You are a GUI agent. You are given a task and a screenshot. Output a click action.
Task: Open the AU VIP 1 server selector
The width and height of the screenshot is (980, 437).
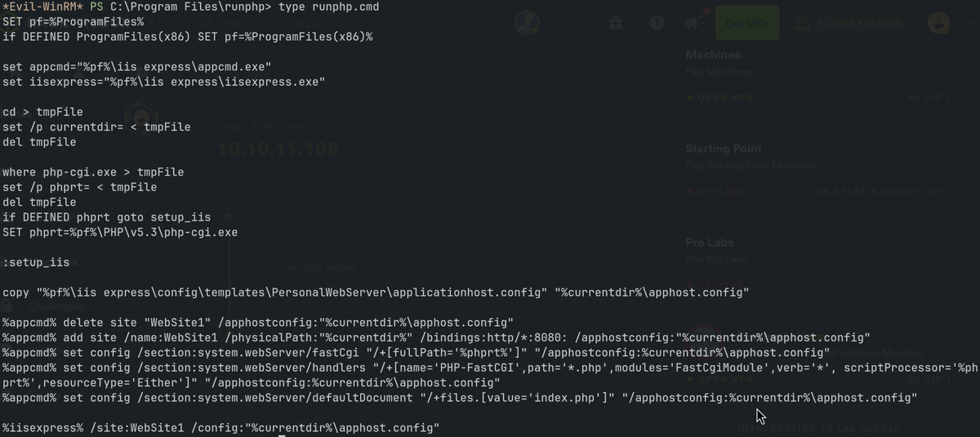coord(928,98)
